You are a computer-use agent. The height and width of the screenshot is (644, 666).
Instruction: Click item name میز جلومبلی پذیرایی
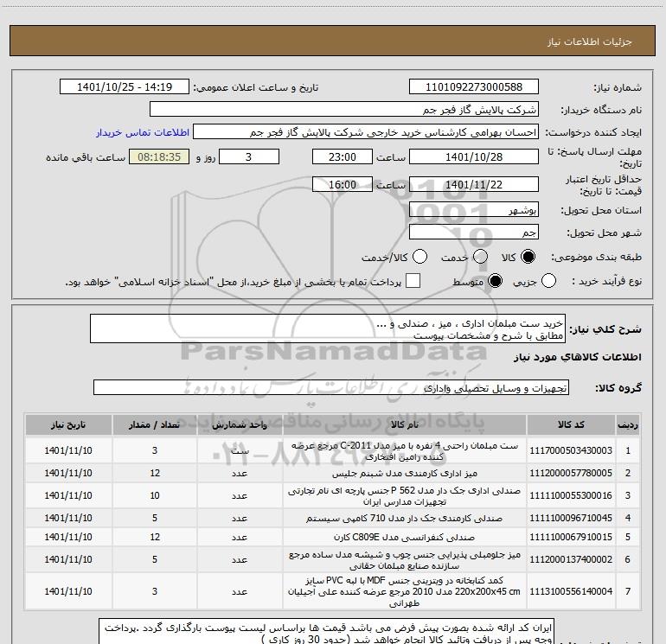[405, 559]
